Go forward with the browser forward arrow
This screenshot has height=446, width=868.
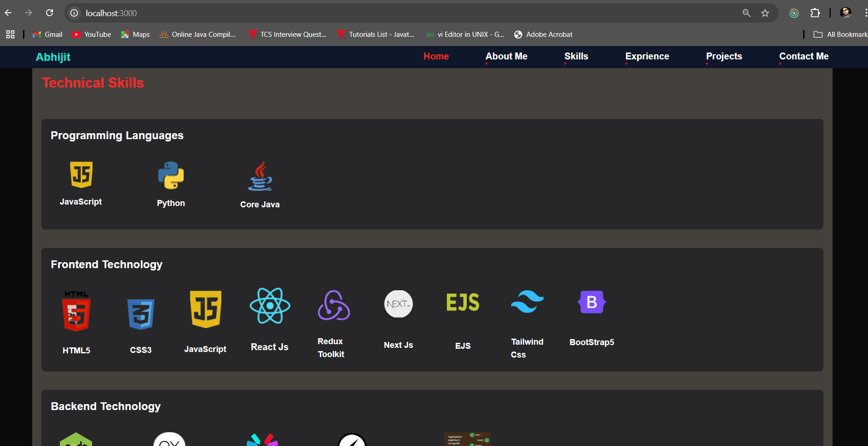pos(29,13)
